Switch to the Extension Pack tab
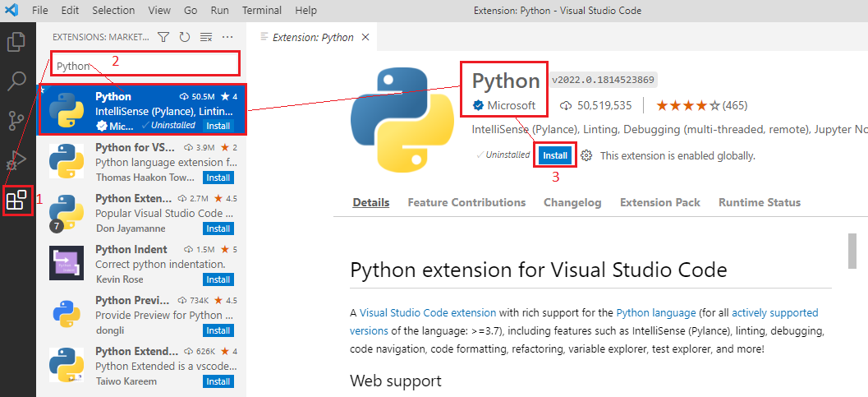Screen dimensions: 868x397 click(x=660, y=203)
